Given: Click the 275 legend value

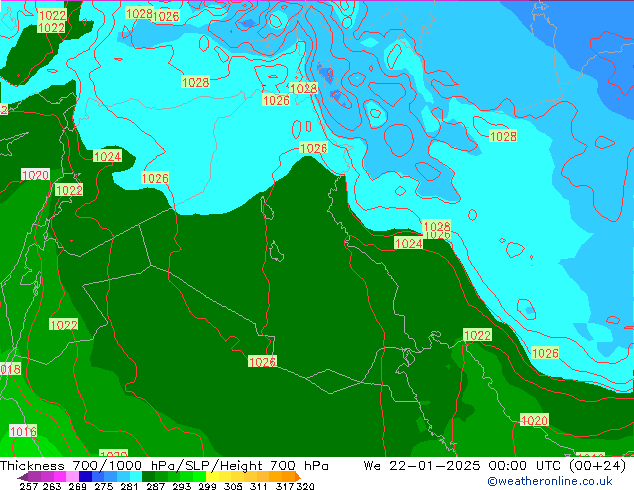Looking at the screenshot, I should tap(104, 486).
